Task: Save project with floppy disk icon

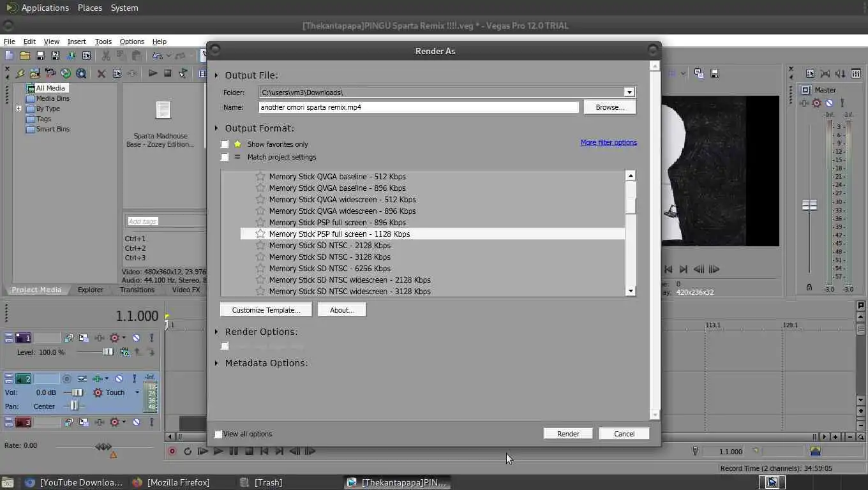Action: pyautogui.click(x=40, y=56)
